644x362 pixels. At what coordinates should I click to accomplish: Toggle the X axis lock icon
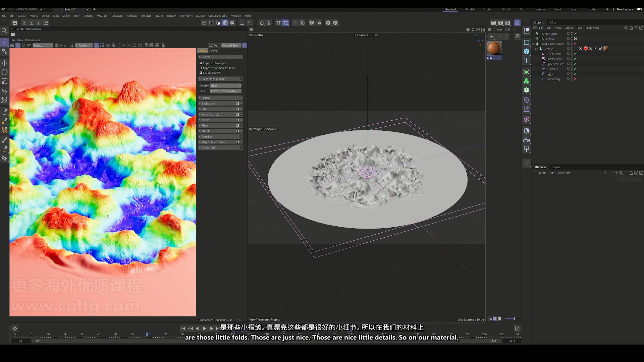coord(24,23)
